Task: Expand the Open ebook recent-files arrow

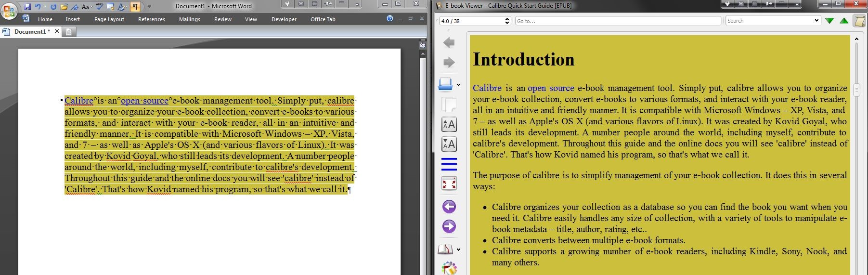Action: click(458, 85)
